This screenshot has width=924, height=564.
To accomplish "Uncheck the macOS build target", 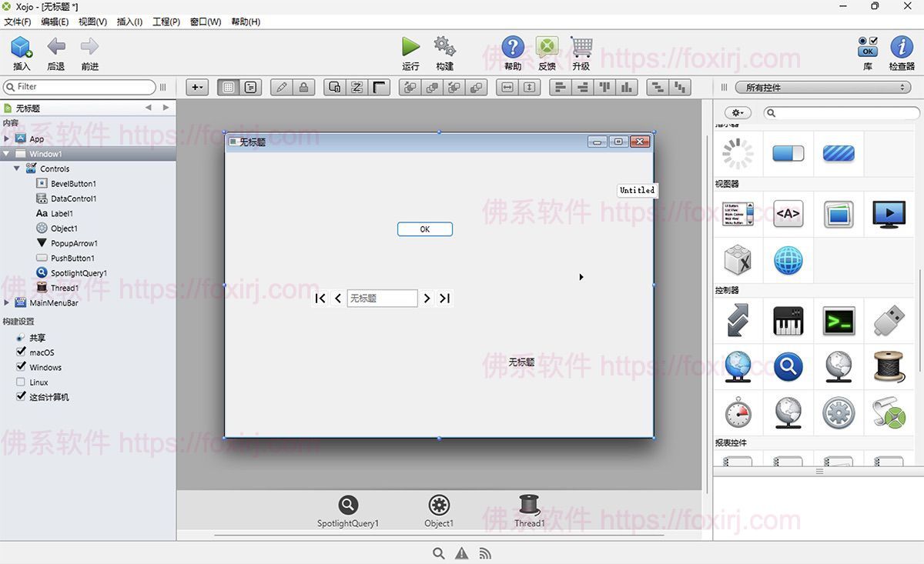I will pyautogui.click(x=22, y=352).
